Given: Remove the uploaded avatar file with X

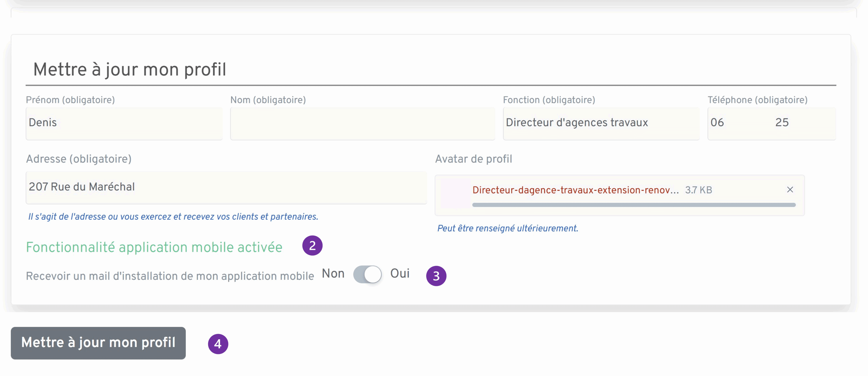Looking at the screenshot, I should click(x=790, y=190).
